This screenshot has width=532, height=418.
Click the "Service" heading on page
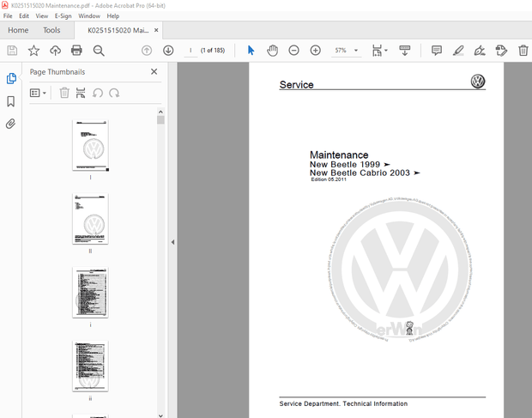tap(296, 84)
